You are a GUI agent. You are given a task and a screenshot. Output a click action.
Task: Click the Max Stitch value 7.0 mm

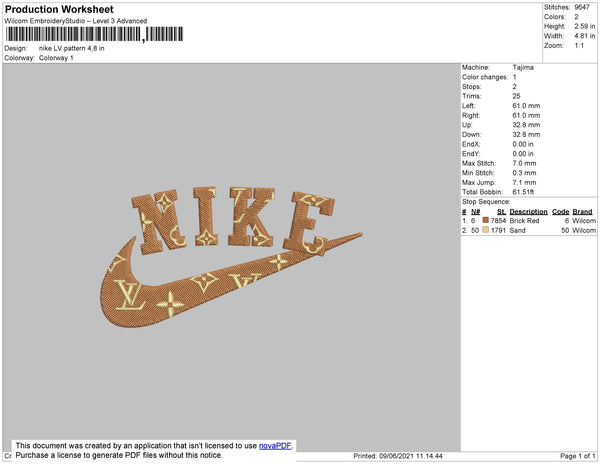[x=524, y=163]
